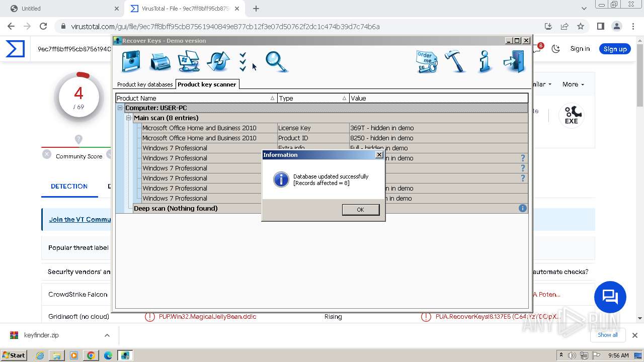Viewport: 644px width, 362px height.
Task: Click the printer icon in Recover Keys
Action: pyautogui.click(x=160, y=62)
